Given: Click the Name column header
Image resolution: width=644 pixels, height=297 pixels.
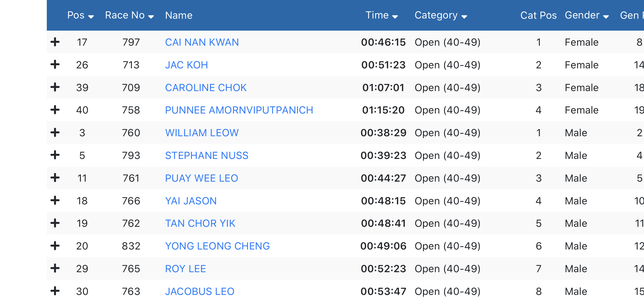Looking at the screenshot, I should point(179,15).
